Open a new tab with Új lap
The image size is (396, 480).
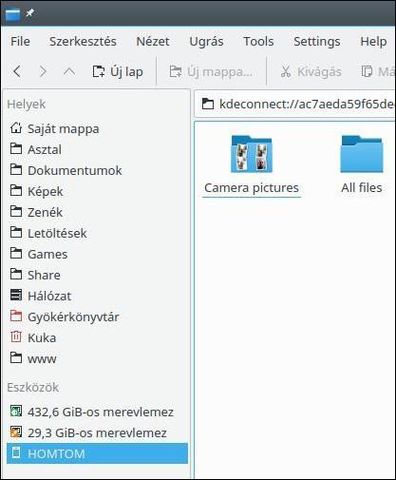tap(117, 71)
